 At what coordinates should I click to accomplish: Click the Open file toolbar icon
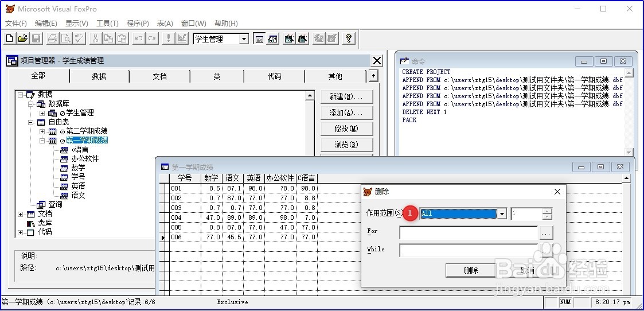pyautogui.click(x=22, y=38)
